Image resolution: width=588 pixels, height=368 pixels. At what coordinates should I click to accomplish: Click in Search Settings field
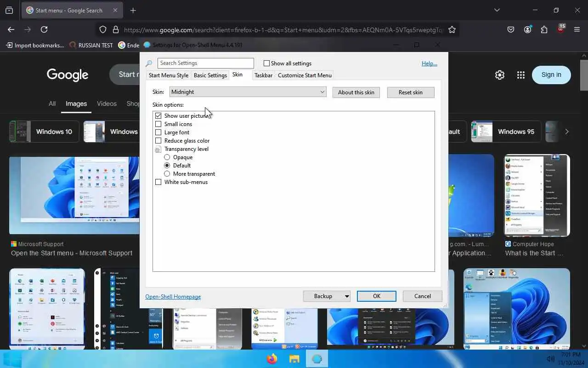(205, 63)
